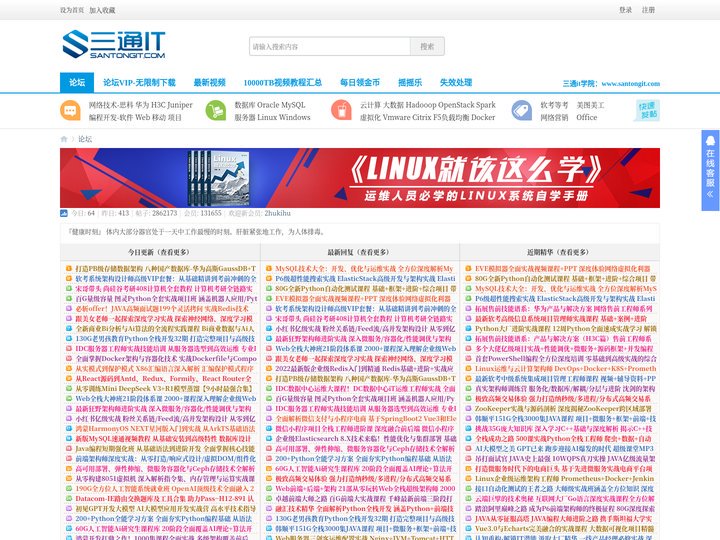
Task: Click the 论坛 breadcrumb link
Action: [x=85, y=139]
